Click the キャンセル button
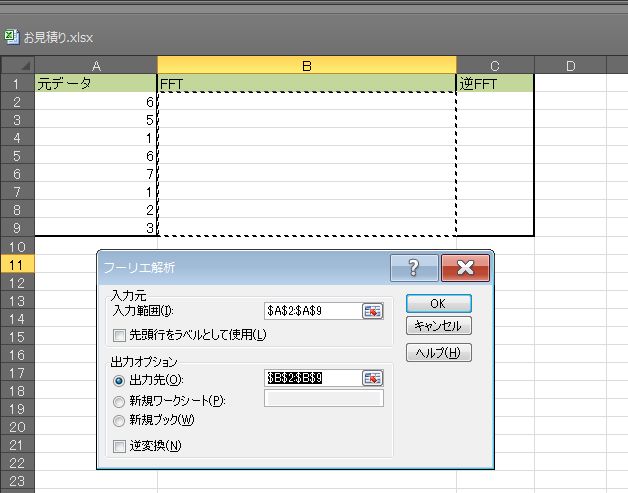Image resolution: width=628 pixels, height=493 pixels. tap(438, 326)
